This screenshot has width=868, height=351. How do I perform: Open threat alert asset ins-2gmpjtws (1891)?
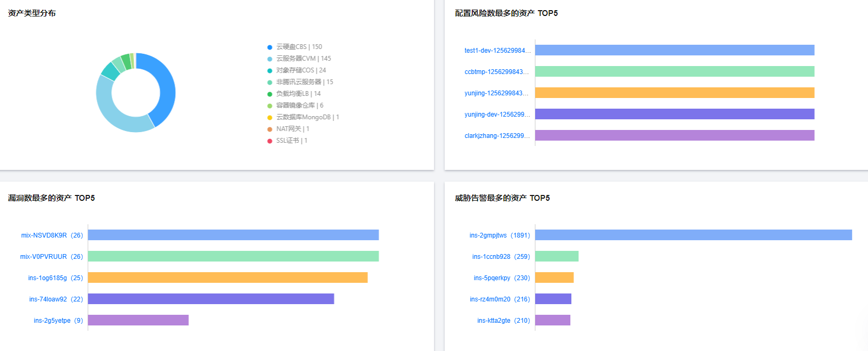500,235
